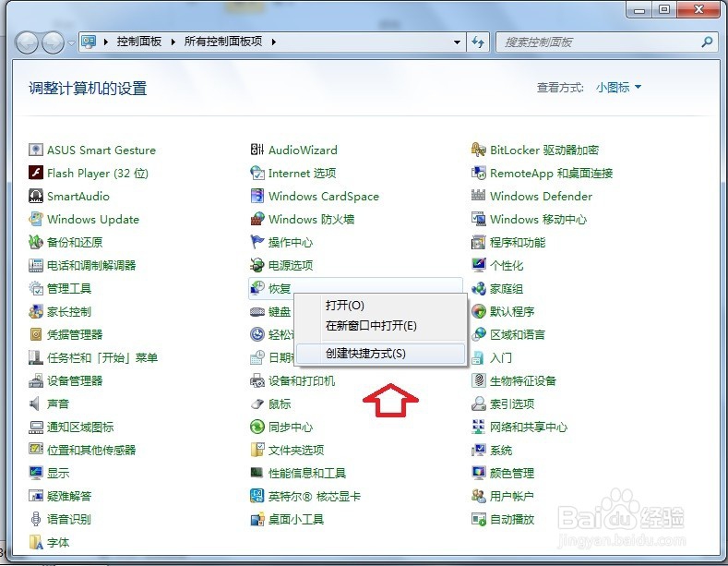Viewport: 728px width, 566px height.
Task: Open the 生物特征设备 link
Action: click(523, 380)
